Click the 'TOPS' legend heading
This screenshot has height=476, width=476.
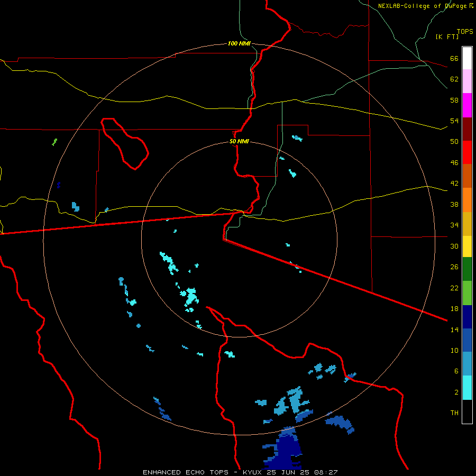pyautogui.click(x=465, y=31)
